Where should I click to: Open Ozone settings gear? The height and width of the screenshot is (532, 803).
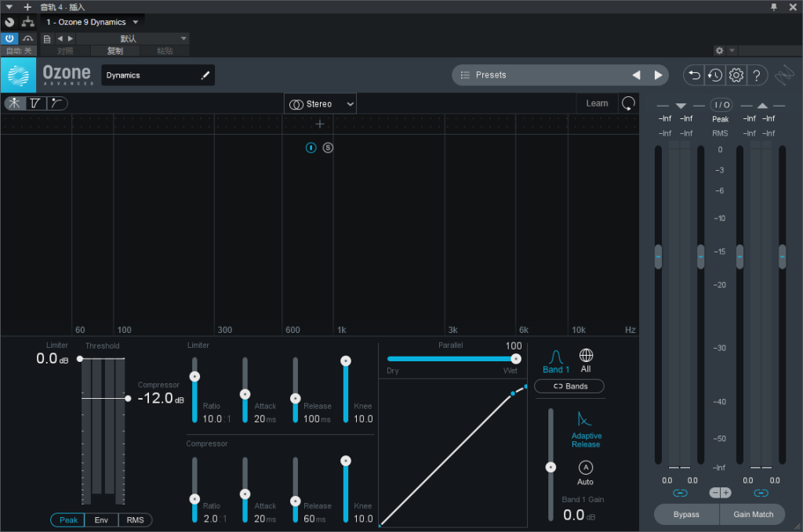click(x=736, y=75)
